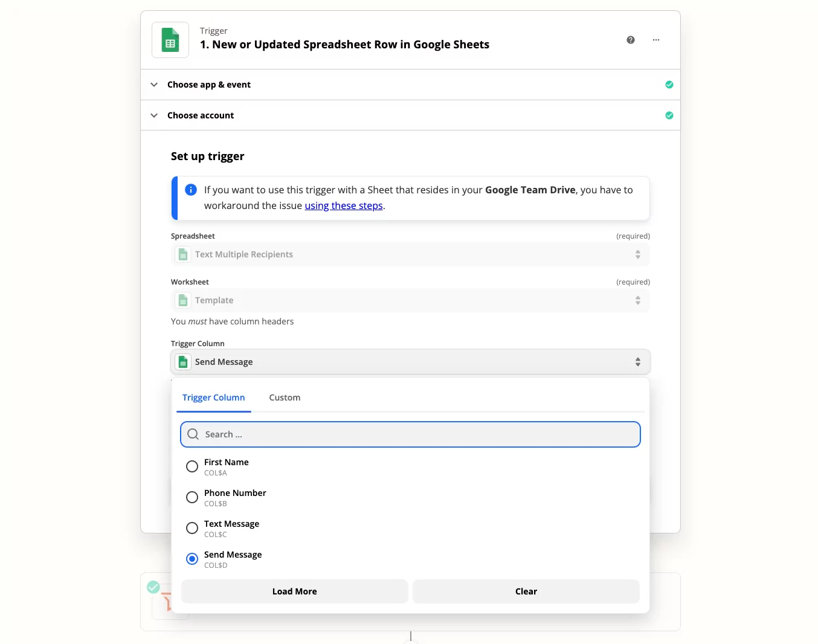Screen dimensions: 818x644
Task: Click the blue info icon in the notice banner
Action: click(191, 190)
